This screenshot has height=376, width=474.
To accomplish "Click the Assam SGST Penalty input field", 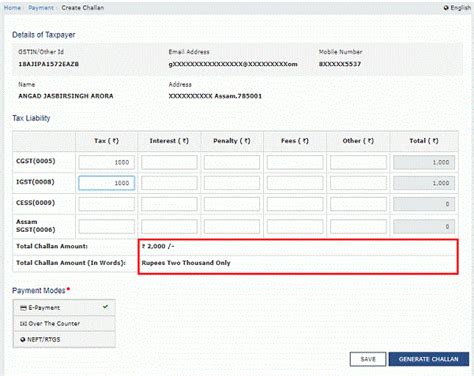I will click(x=232, y=226).
